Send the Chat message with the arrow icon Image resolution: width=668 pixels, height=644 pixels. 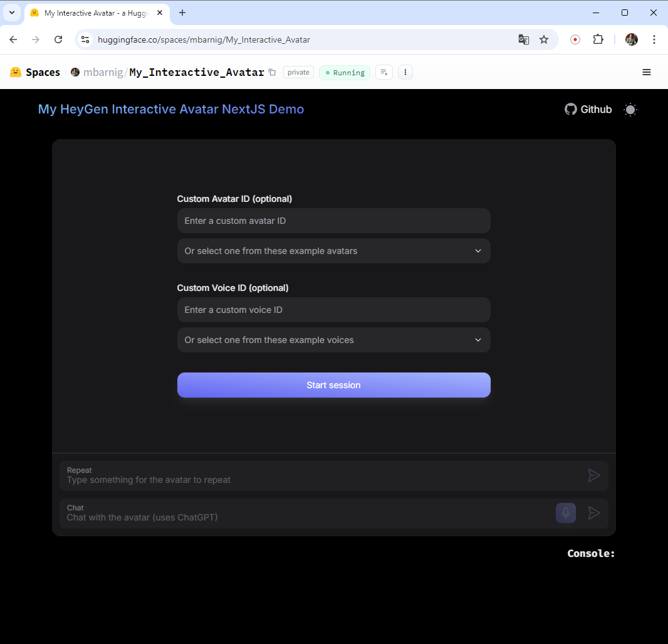click(594, 513)
